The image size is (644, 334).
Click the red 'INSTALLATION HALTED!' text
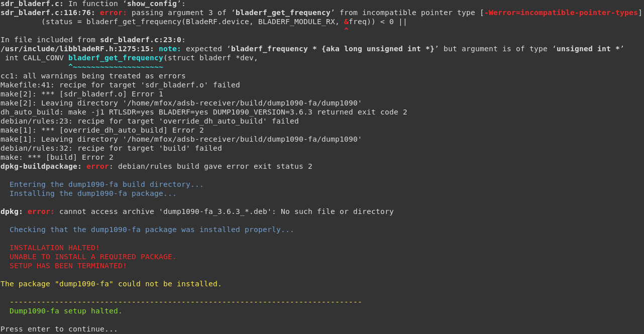[54, 248]
